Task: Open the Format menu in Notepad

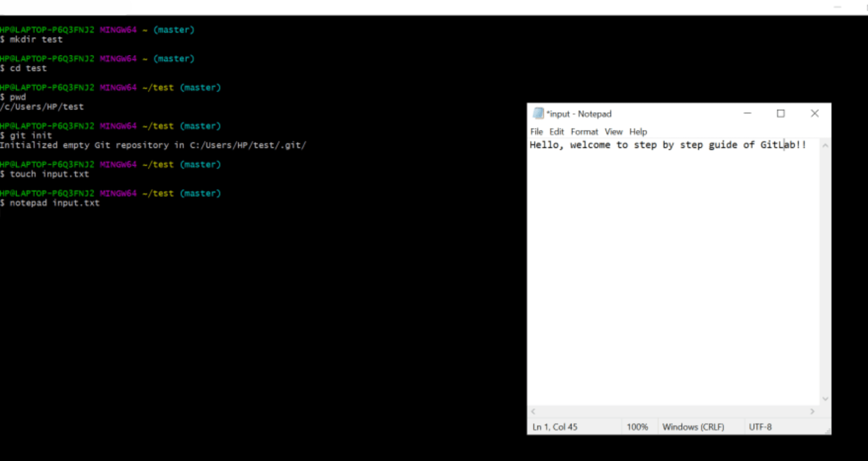Action: point(584,132)
